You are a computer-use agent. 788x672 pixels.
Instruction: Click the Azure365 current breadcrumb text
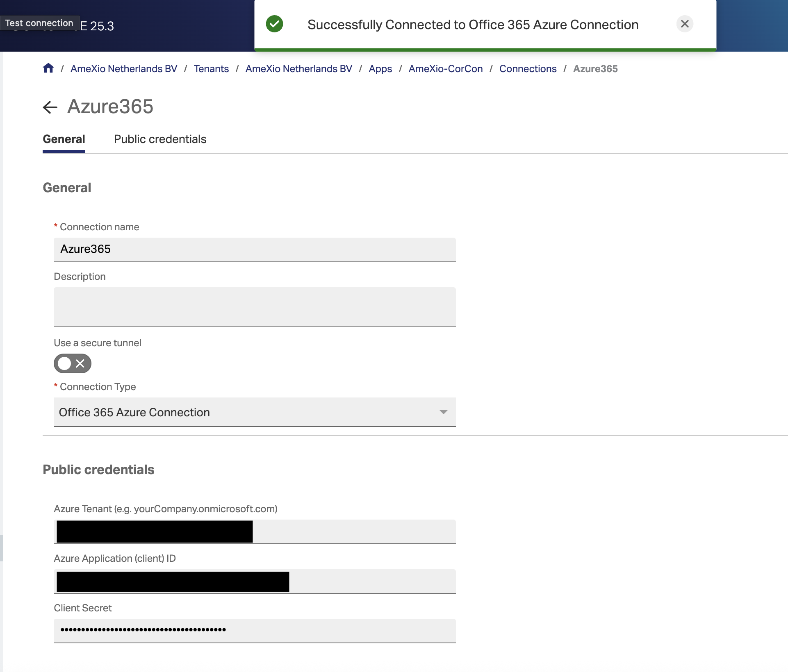(595, 69)
